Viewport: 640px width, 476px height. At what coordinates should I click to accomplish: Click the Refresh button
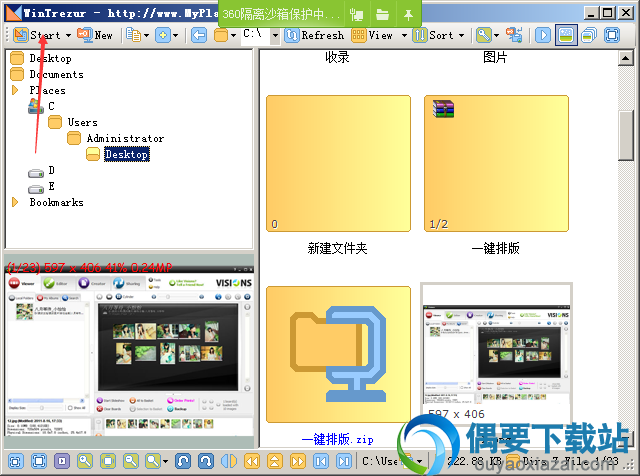pos(314,35)
